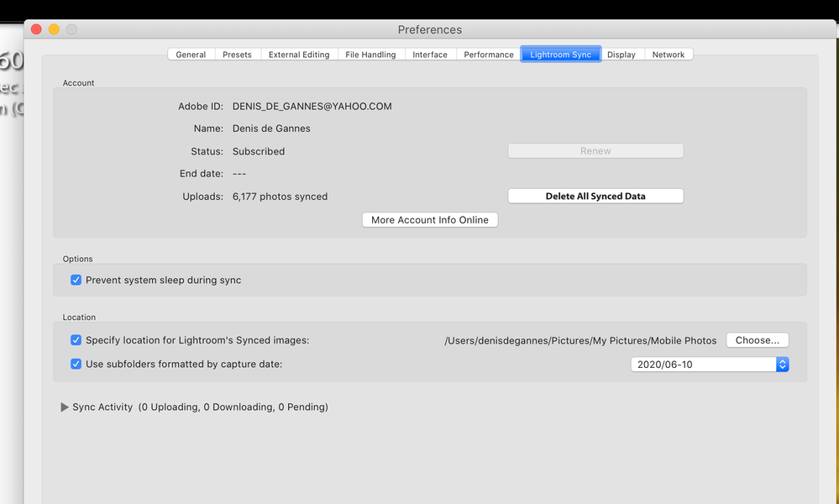Open the 2020/06-10 date format dropdown
The image size is (839, 504).
tap(710, 365)
